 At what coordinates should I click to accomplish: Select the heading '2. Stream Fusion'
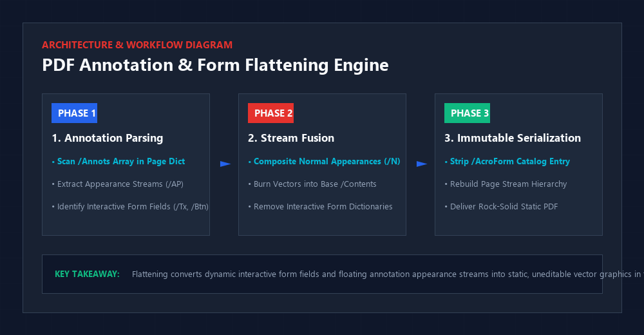291,138
